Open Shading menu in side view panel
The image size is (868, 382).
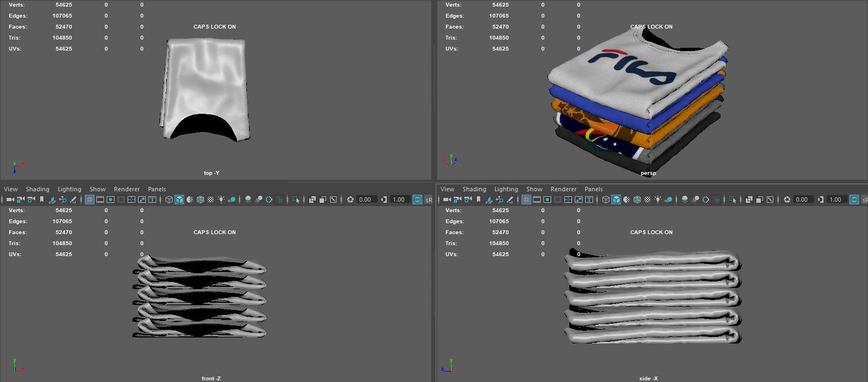tap(474, 189)
